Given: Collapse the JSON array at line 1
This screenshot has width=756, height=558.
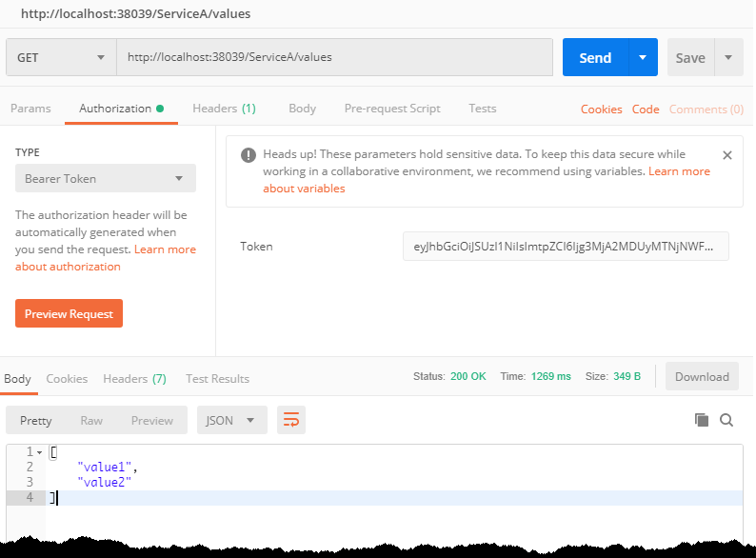Looking at the screenshot, I should [39, 452].
